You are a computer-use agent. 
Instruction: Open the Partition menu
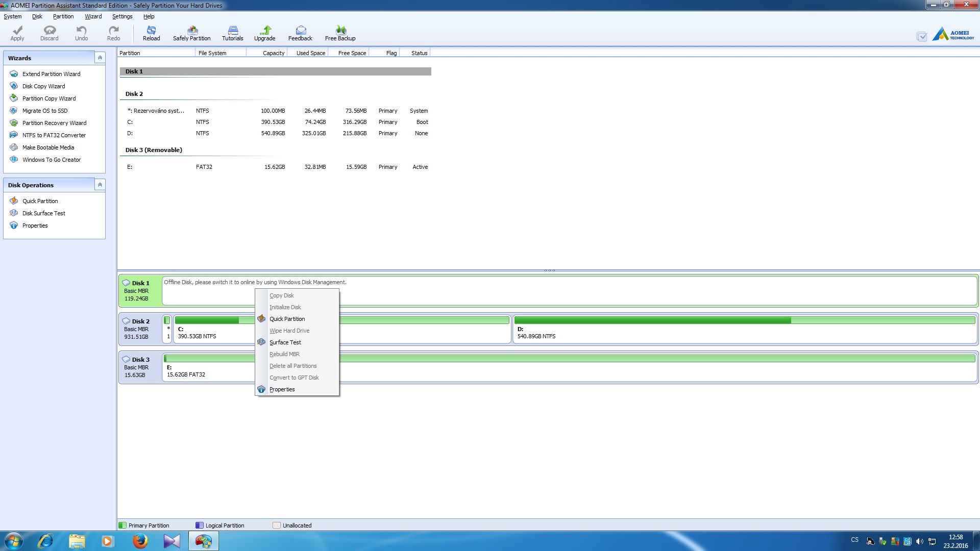tap(63, 16)
